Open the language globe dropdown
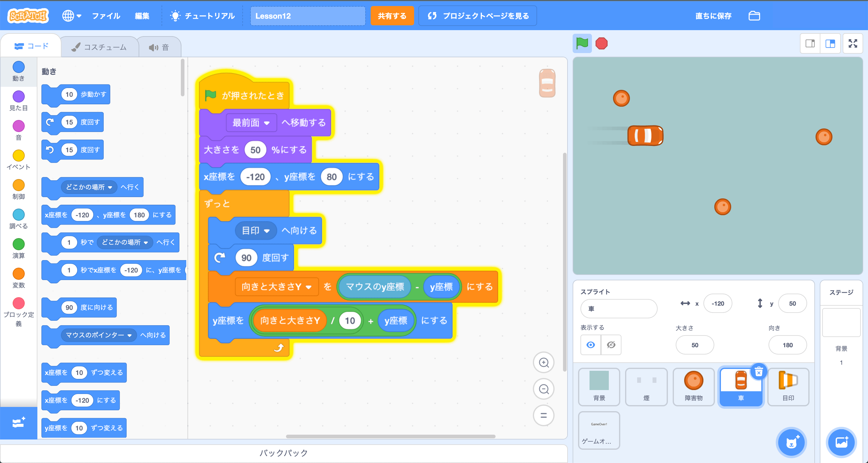The height and width of the screenshot is (463, 868). tap(71, 16)
